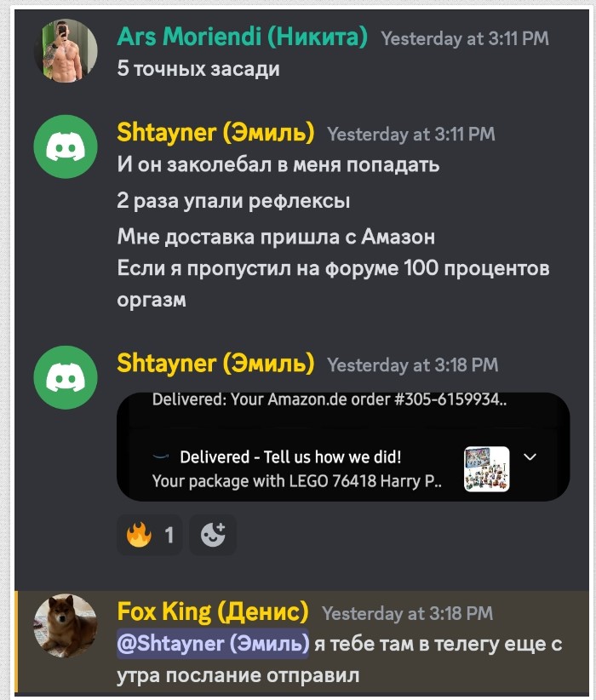596x700 pixels.
Task: Click the add reaction smiley icon
Action: click(x=213, y=535)
